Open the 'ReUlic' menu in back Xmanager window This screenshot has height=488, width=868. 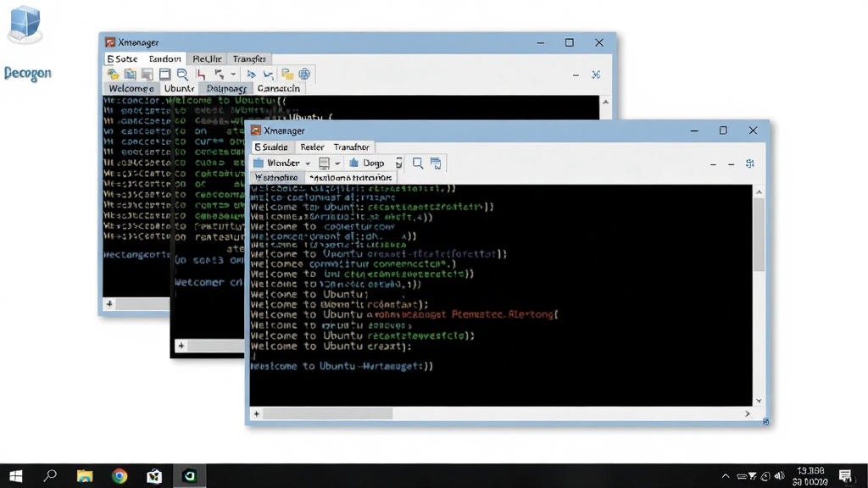coord(207,58)
